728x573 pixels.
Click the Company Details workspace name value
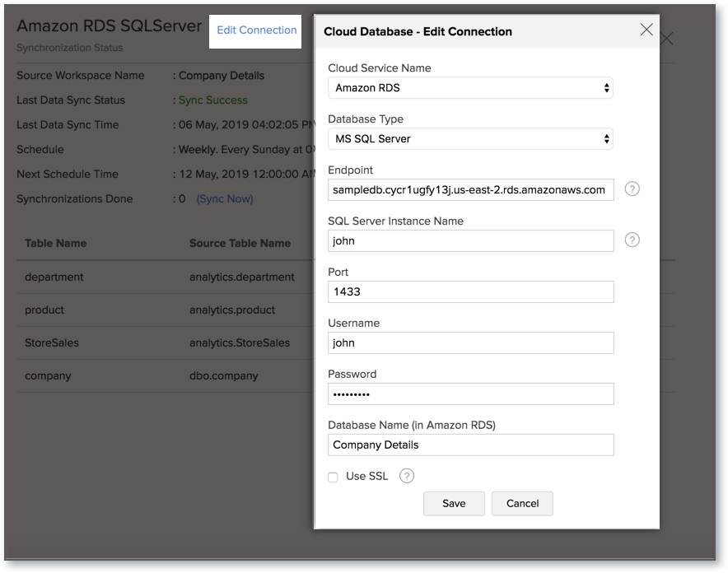pos(222,76)
